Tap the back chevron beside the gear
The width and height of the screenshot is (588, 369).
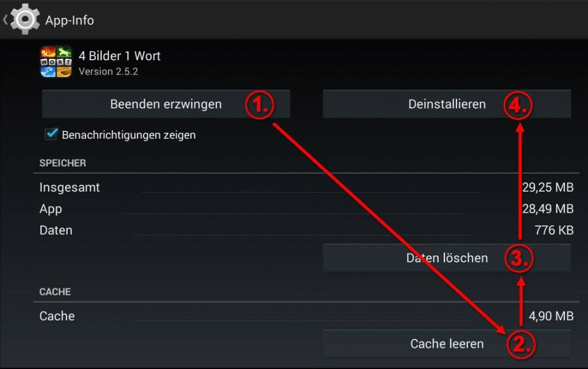pos(5,20)
